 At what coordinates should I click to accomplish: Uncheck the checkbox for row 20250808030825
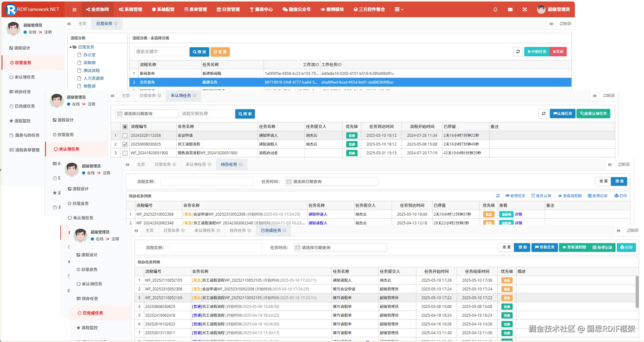tap(125, 144)
